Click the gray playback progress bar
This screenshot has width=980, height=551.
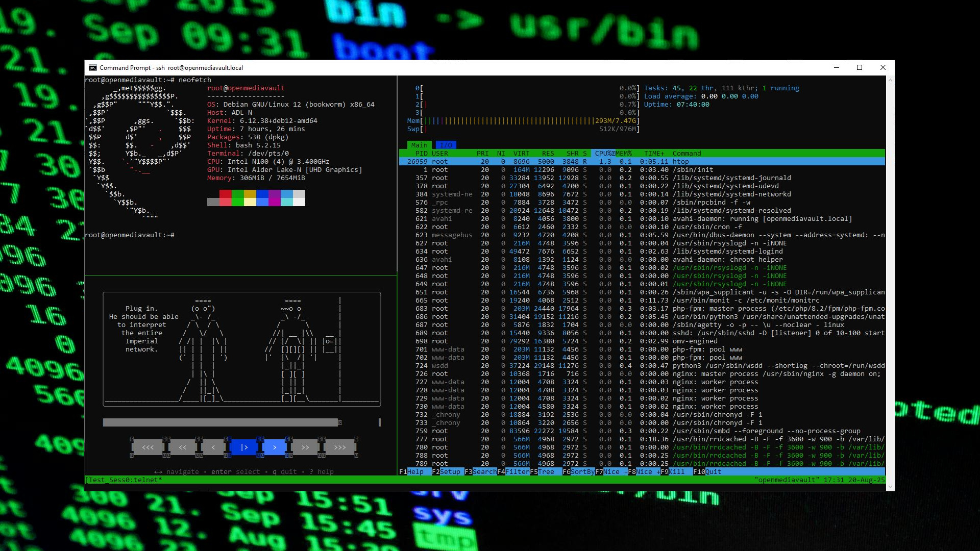click(x=220, y=422)
